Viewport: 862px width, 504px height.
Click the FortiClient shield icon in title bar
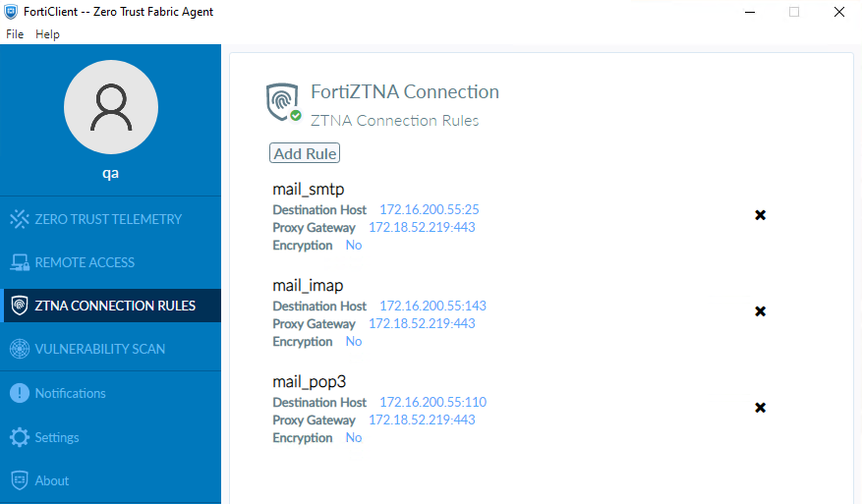click(11, 12)
